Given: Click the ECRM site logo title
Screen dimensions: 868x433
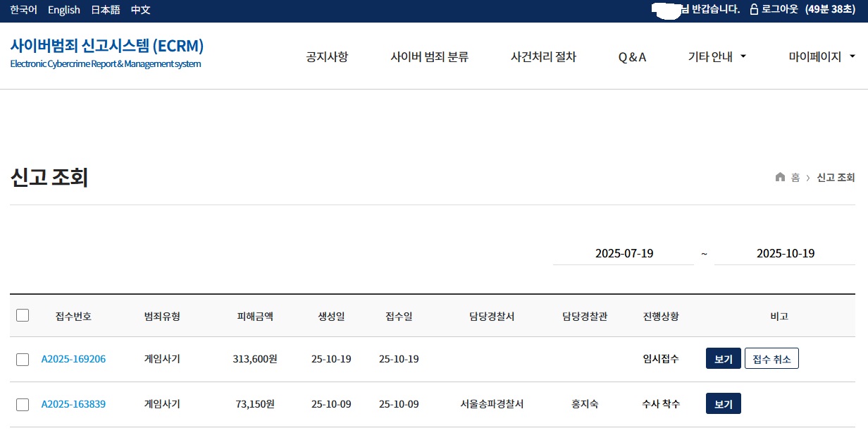Looking at the screenshot, I should [x=106, y=47].
